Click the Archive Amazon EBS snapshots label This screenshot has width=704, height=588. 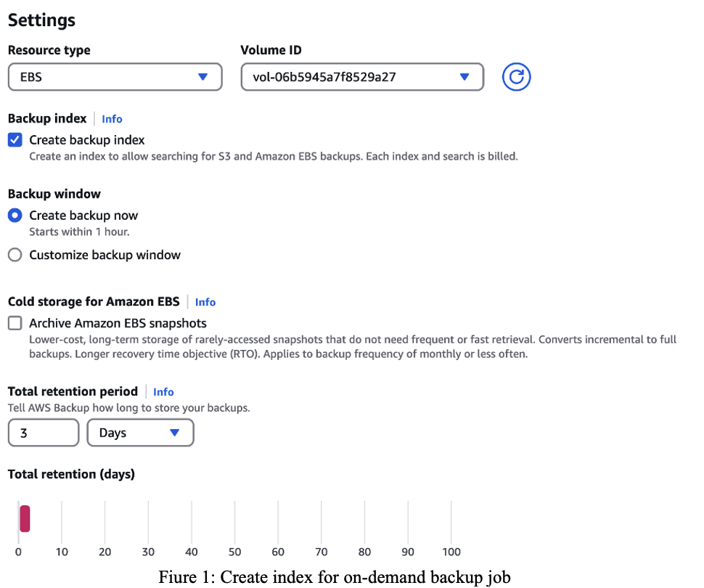118,324
